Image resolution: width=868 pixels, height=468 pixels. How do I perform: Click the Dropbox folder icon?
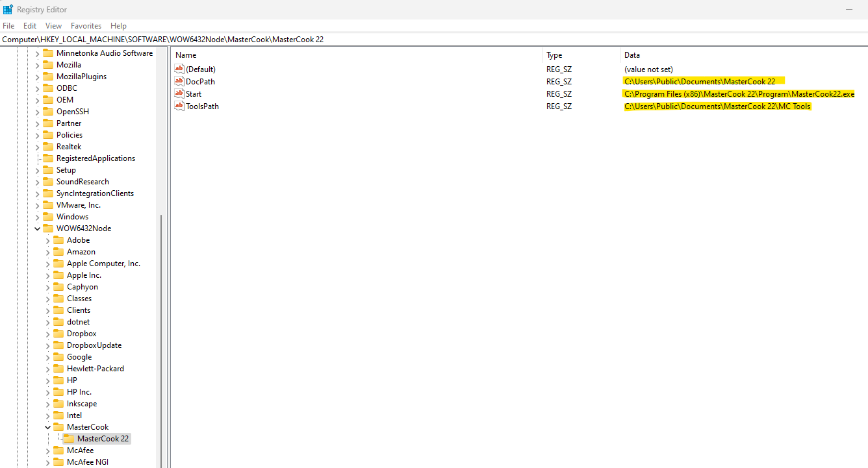point(58,334)
